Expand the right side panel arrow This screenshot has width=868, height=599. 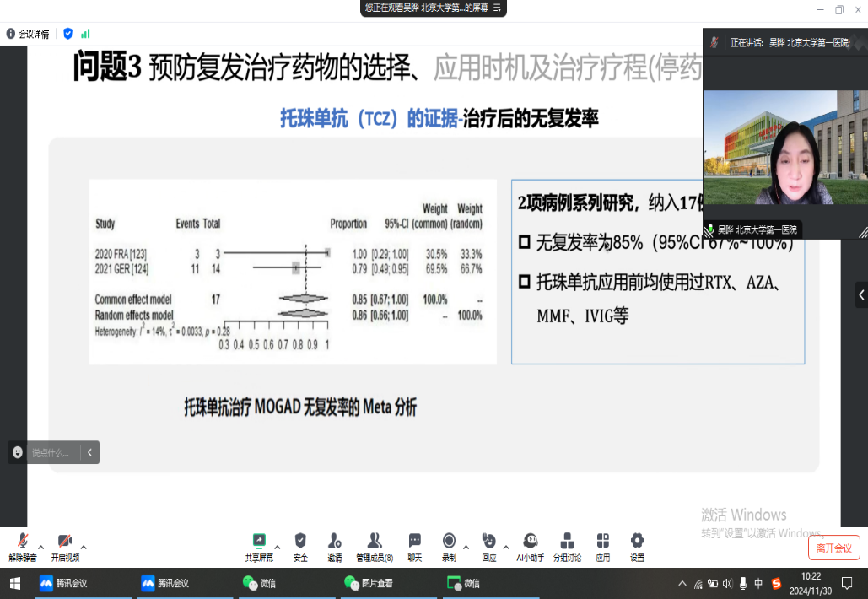click(861, 295)
